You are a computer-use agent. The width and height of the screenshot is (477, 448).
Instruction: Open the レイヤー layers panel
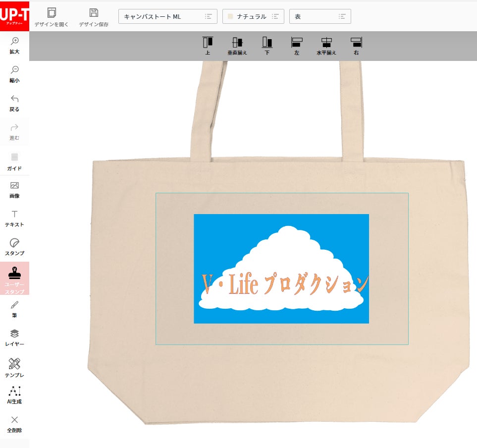tap(14, 337)
